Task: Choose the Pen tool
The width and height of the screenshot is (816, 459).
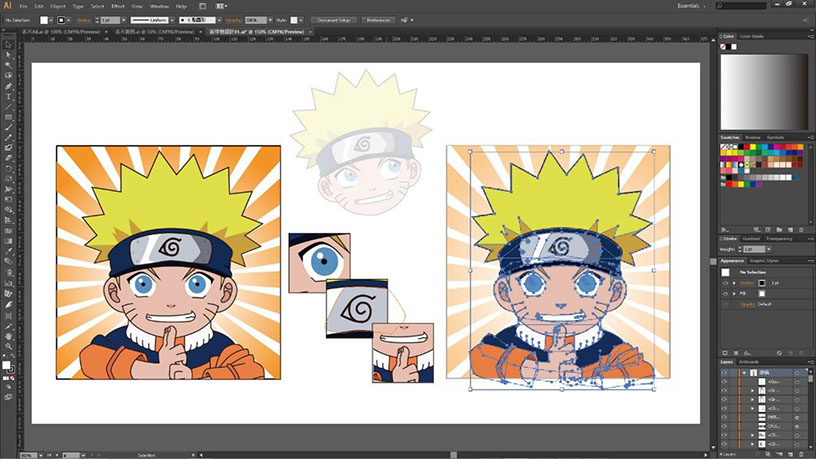Action: tap(7, 85)
